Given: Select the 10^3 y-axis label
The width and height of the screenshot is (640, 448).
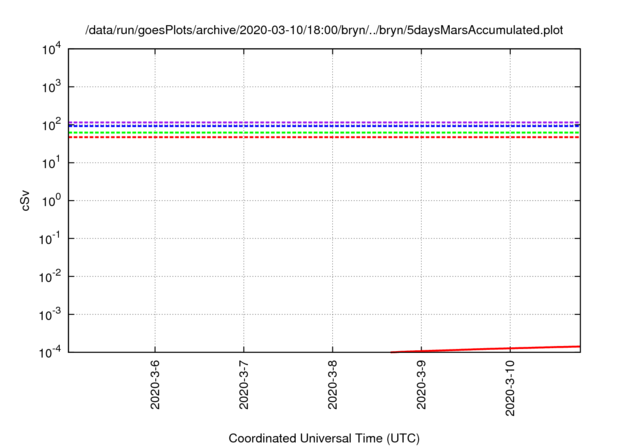Looking at the screenshot, I should click(51, 87).
